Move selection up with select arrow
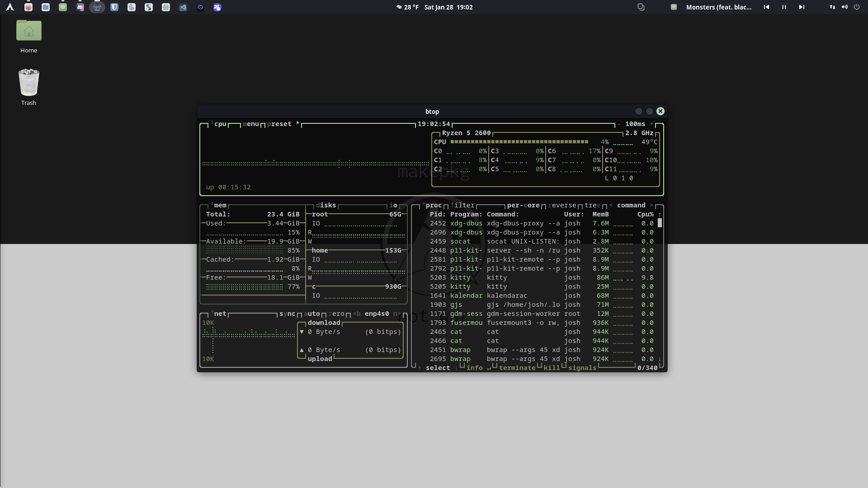The height and width of the screenshot is (488, 868). pos(420,368)
